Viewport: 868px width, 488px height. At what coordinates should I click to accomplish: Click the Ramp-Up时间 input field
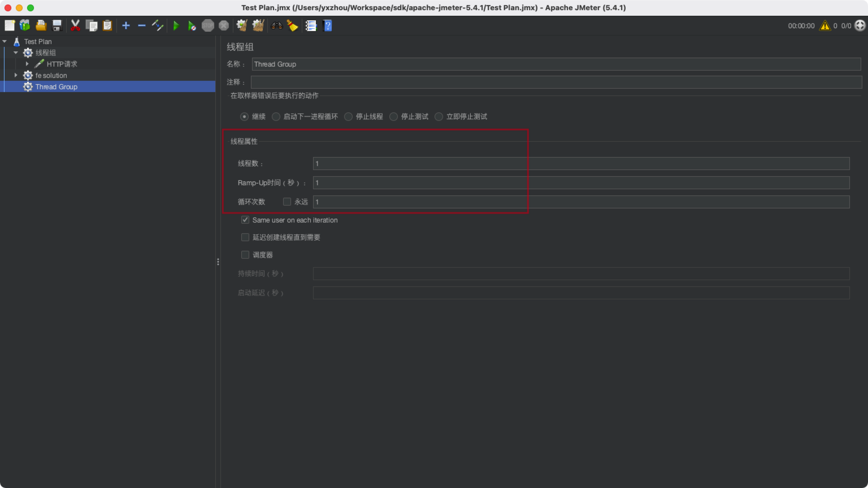pyautogui.click(x=581, y=182)
